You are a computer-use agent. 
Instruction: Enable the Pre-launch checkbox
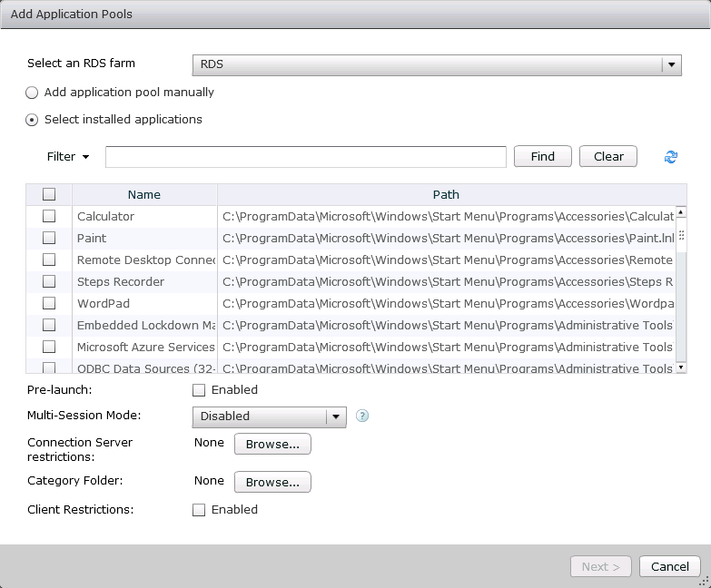click(199, 390)
